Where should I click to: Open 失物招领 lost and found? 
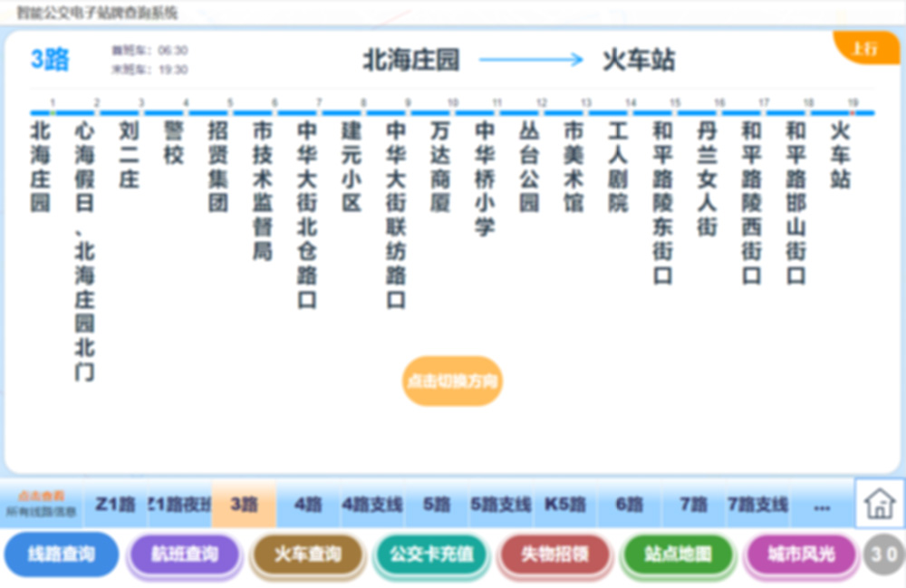(x=554, y=554)
